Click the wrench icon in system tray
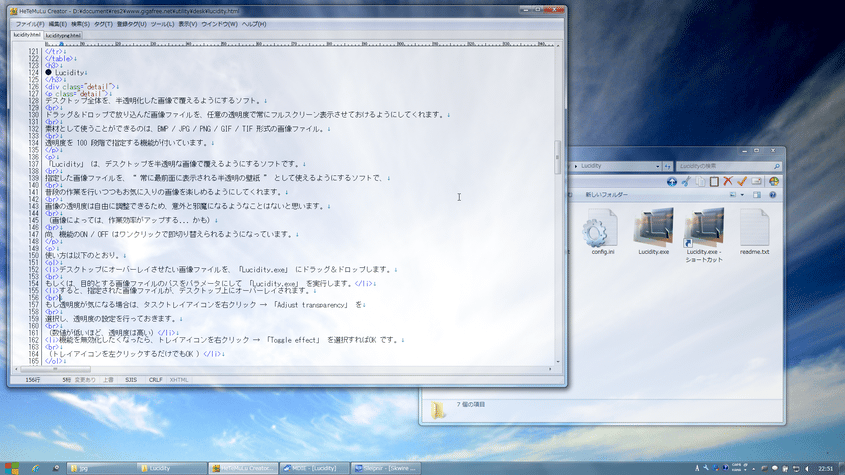The height and width of the screenshot is (475, 845). pos(705,468)
